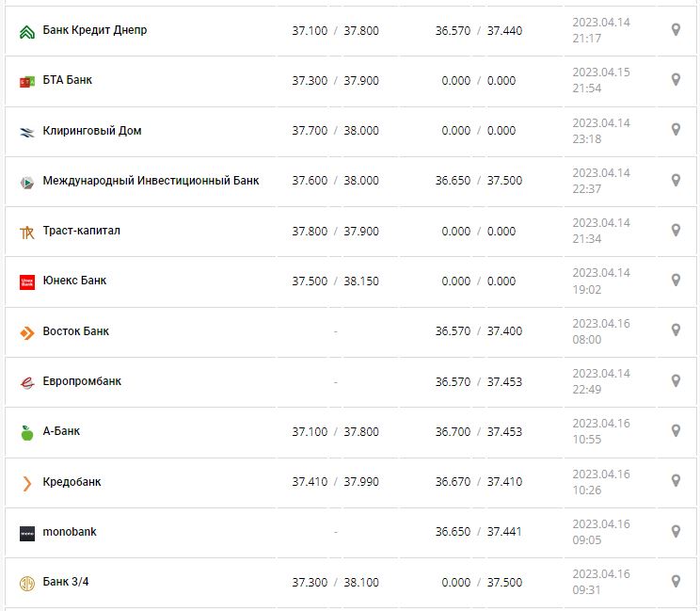
Task: Open the monobank bank page link
Action: [70, 532]
